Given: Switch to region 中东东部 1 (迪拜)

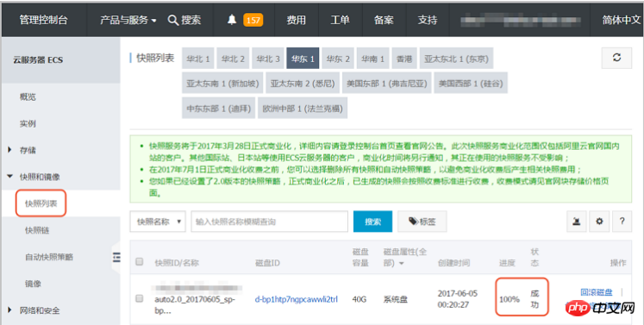Looking at the screenshot, I should (218, 108).
